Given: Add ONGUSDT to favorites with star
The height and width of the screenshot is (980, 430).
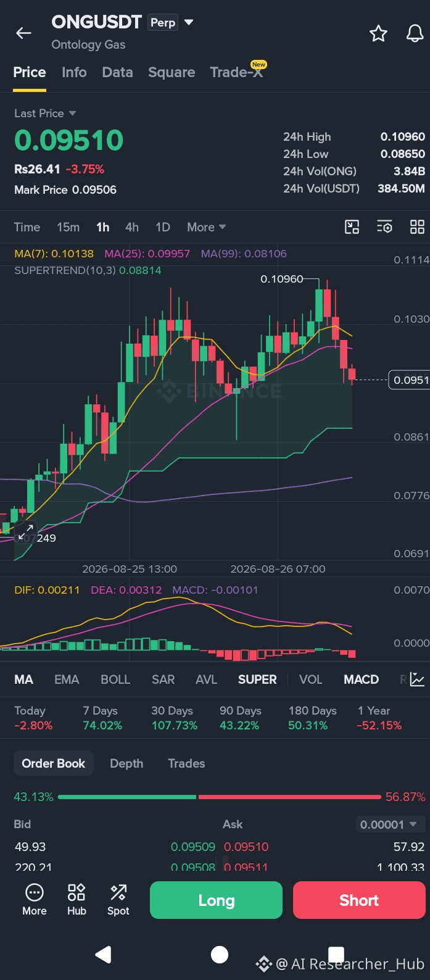Looking at the screenshot, I should pos(378,33).
